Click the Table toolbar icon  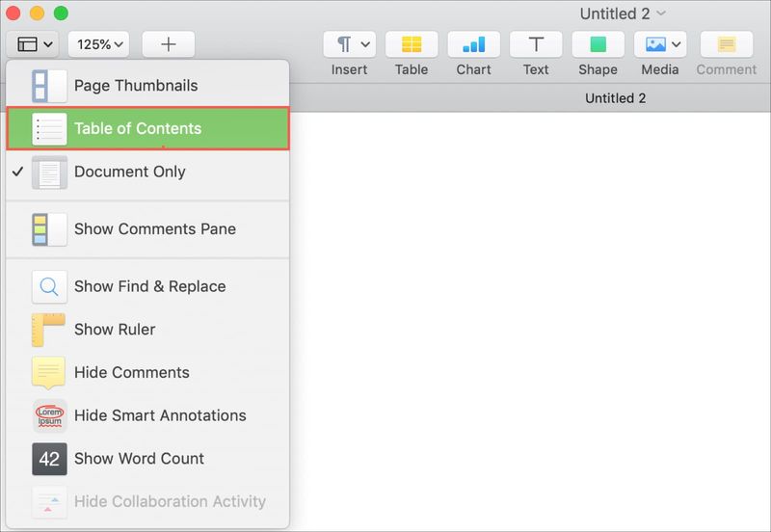click(x=412, y=44)
